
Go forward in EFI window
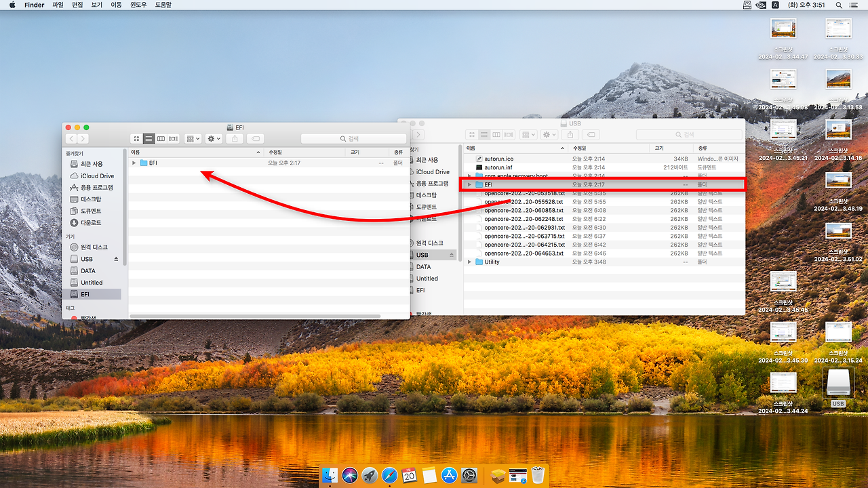pos(83,138)
